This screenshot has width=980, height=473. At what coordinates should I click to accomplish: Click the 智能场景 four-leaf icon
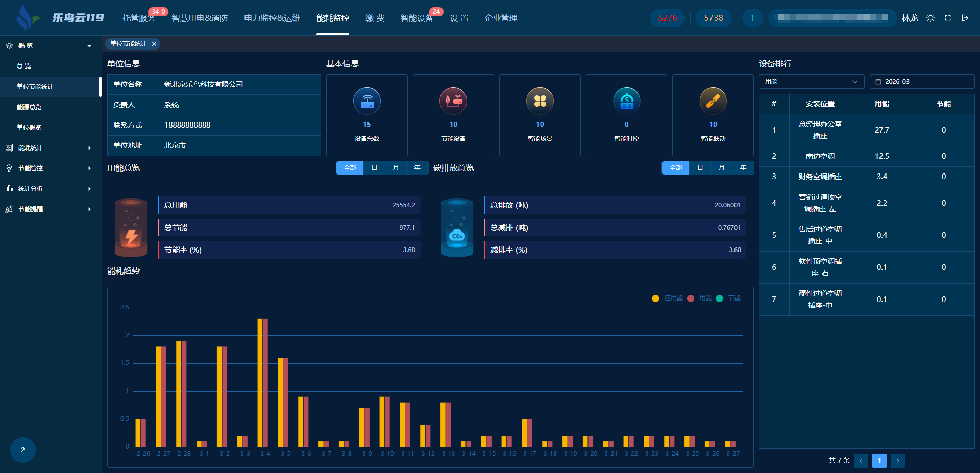coord(540,101)
